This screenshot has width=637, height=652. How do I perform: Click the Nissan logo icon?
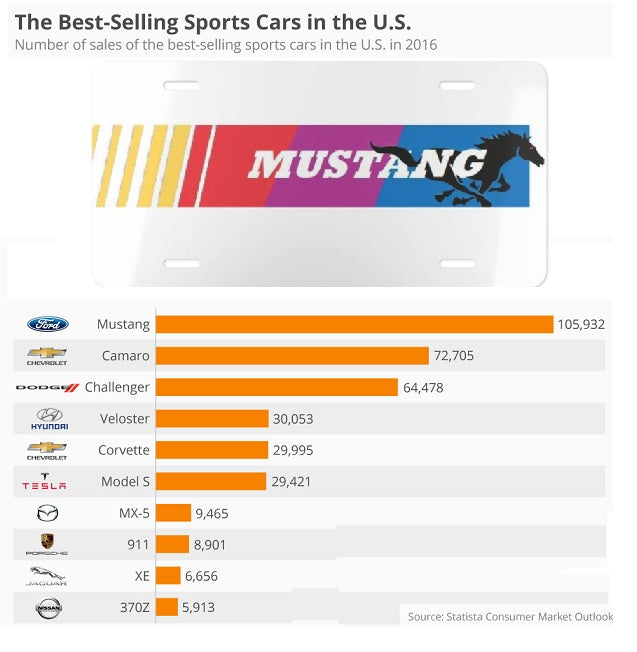[47, 607]
